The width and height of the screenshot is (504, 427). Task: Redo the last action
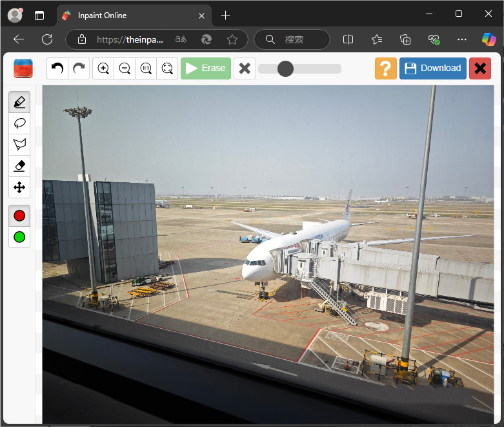click(79, 68)
